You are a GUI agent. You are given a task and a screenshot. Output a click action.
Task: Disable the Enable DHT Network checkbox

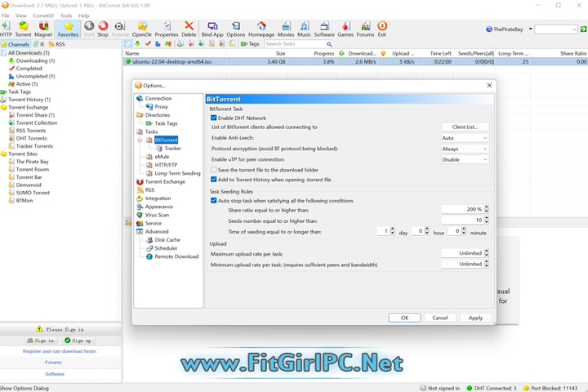pyautogui.click(x=214, y=118)
